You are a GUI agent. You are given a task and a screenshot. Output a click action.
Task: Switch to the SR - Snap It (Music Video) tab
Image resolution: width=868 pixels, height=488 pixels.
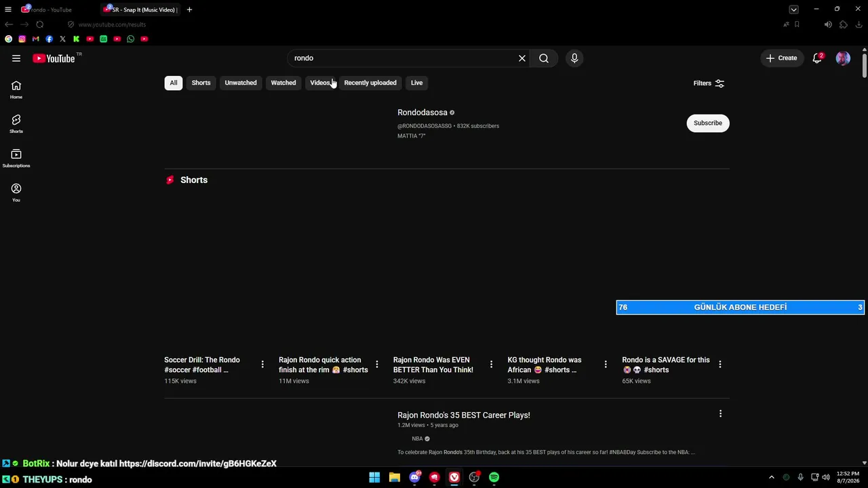(140, 9)
